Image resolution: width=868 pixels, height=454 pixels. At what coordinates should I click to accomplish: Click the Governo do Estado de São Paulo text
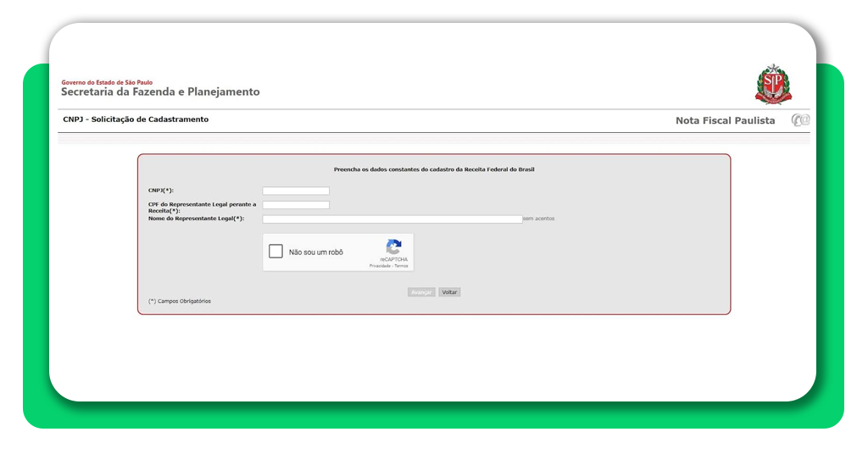pos(107,82)
